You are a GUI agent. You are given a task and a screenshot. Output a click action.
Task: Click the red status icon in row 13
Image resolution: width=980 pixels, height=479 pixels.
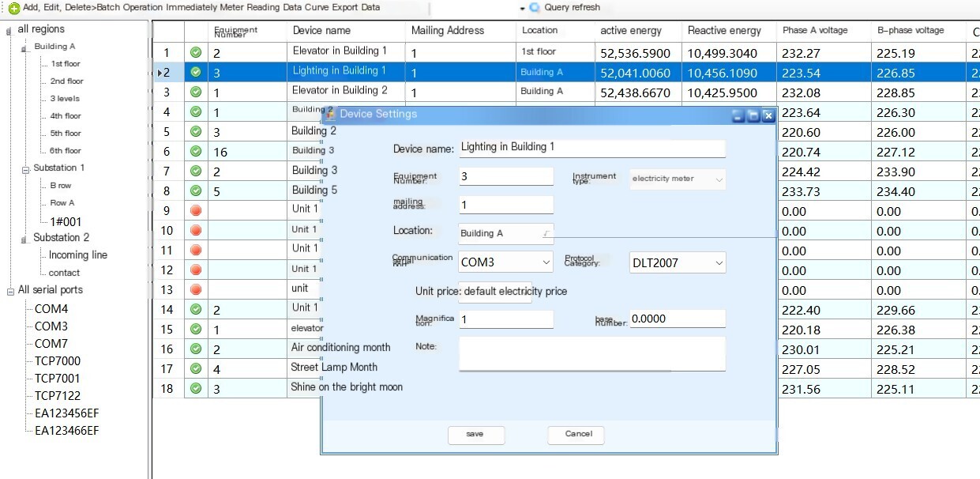tap(196, 289)
